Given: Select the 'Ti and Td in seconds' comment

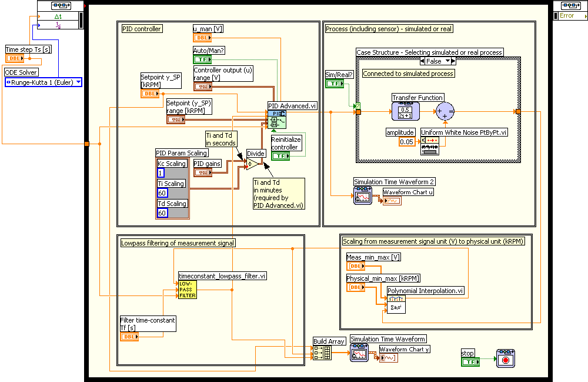Looking at the screenshot, I should (x=221, y=139).
